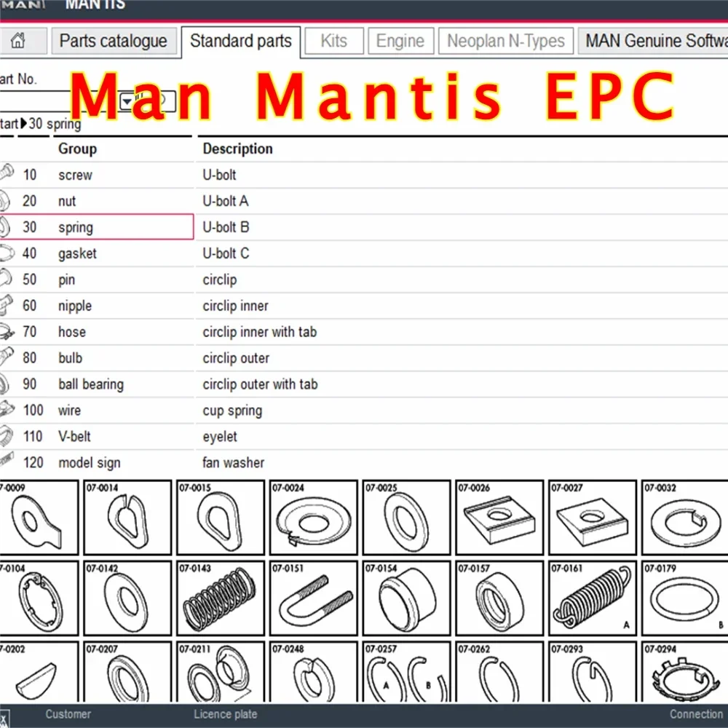Screen dimensions: 728x728
Task: Open the Parts catalogue tab
Action: point(114,41)
